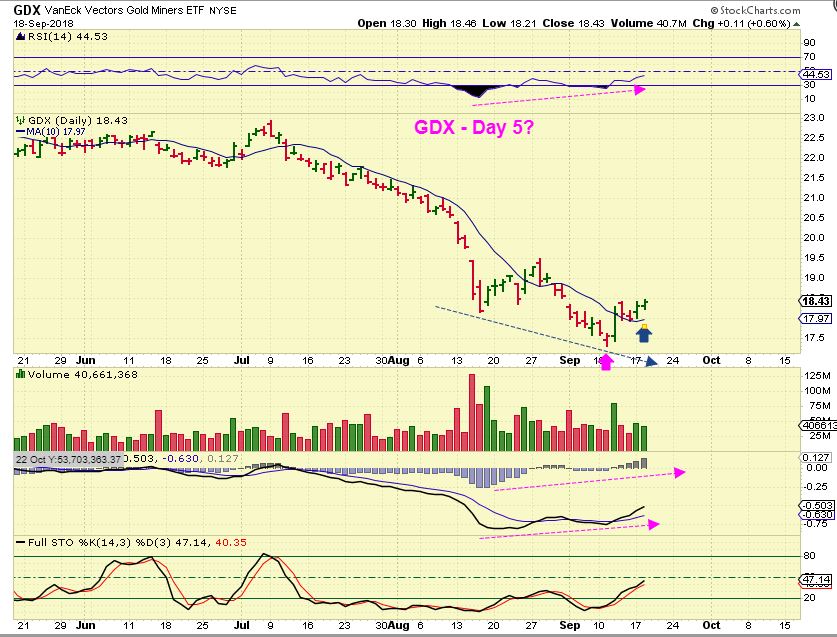Click the Chg +0.11 (+0.60%) value
This screenshot has height=637, width=837.
coord(741,23)
